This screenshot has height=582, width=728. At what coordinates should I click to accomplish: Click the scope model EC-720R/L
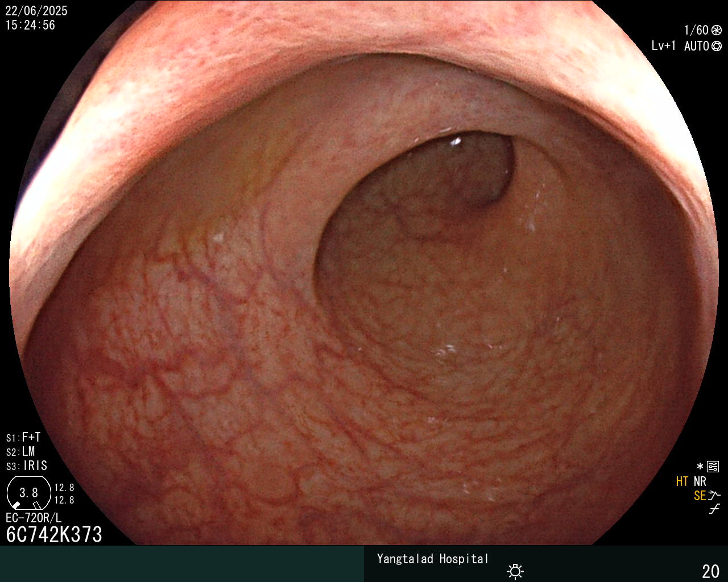click(x=34, y=518)
